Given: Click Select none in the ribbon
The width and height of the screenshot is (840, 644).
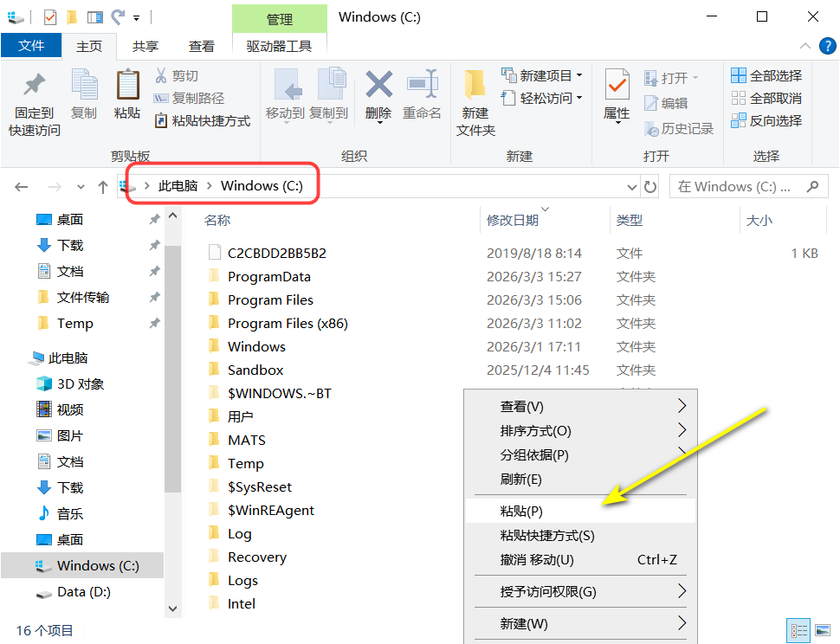Looking at the screenshot, I should tap(766, 99).
